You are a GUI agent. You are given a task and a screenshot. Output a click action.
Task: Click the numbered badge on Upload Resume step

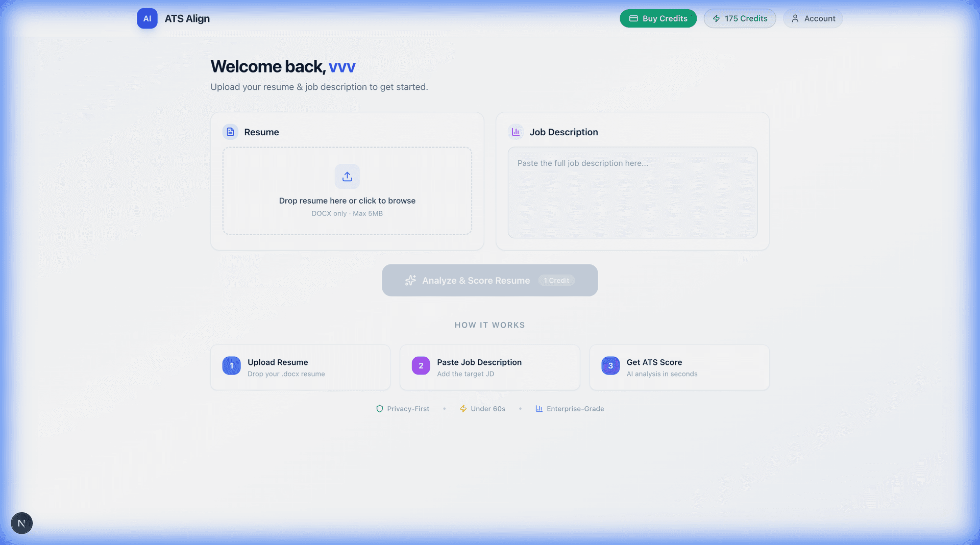click(x=231, y=366)
